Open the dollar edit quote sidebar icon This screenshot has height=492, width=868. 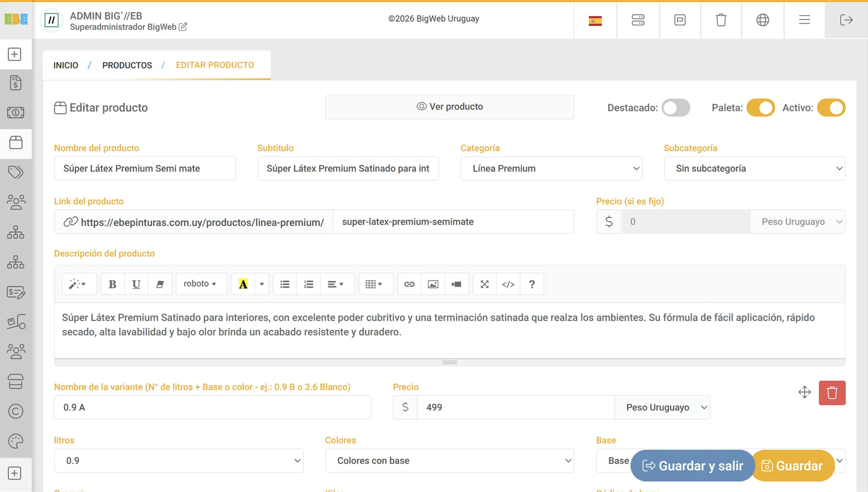pyautogui.click(x=16, y=292)
